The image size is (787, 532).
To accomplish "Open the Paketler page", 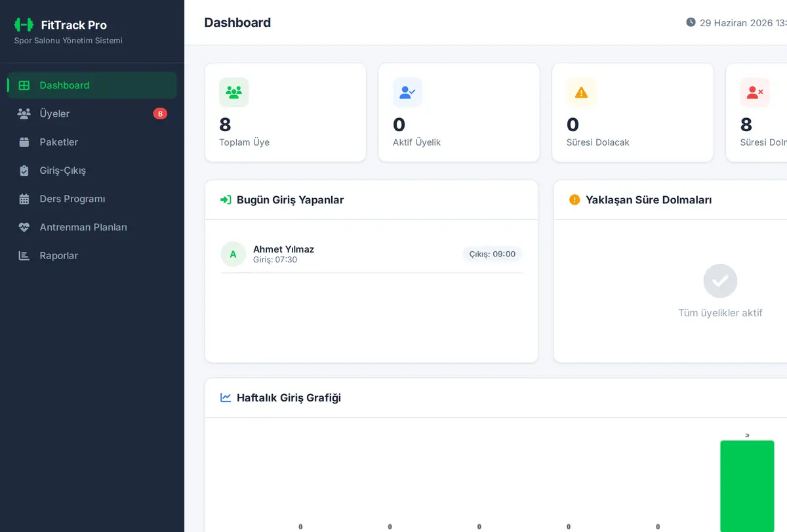I will [92, 142].
